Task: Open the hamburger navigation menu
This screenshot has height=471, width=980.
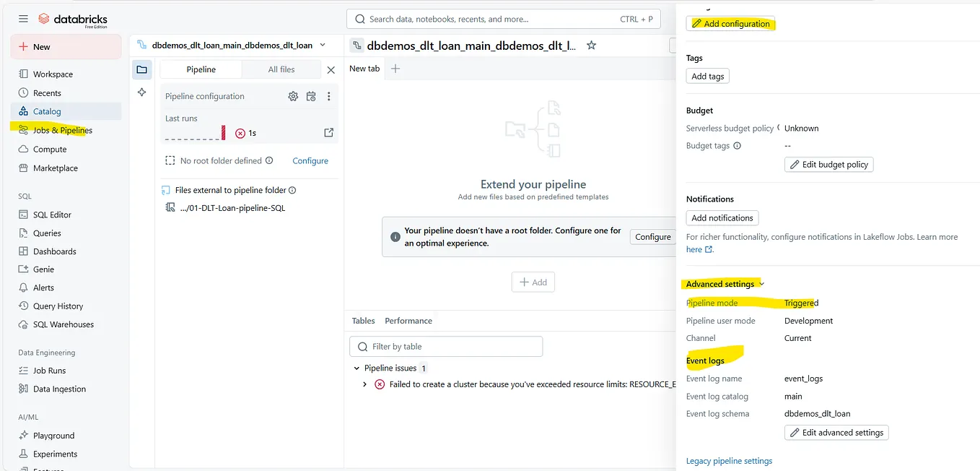Action: 23,19
